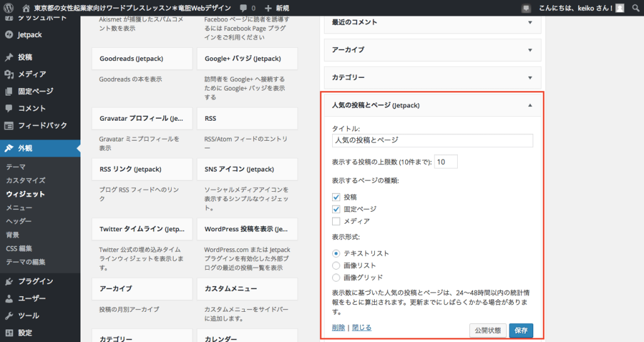Select the RSS リンク (Jetpack) widget
This screenshot has height=342, width=644.
tap(142, 169)
